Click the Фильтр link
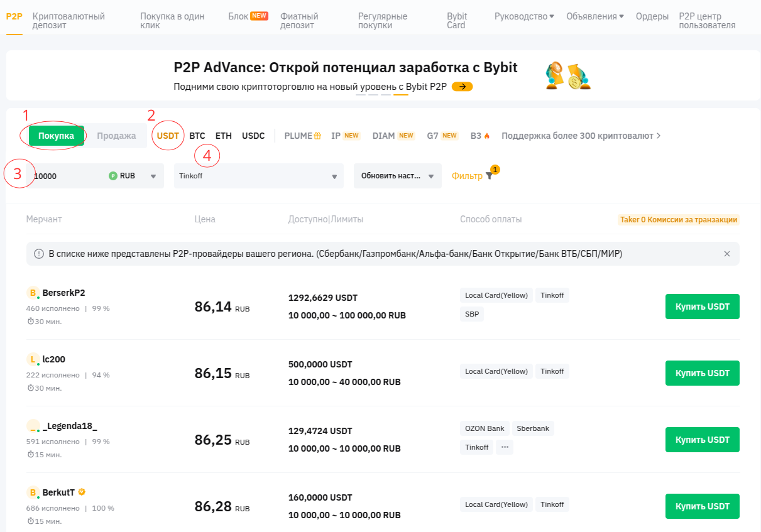Screen dimensions: 761x532 467,176
